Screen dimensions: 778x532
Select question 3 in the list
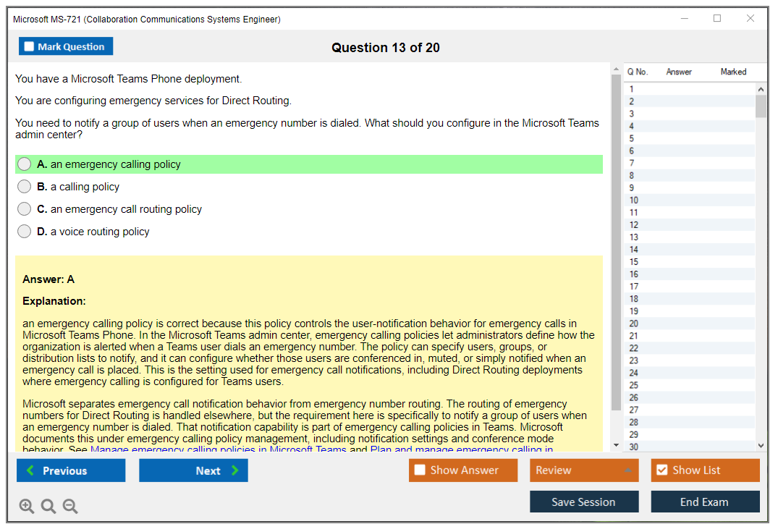pyautogui.click(x=690, y=114)
